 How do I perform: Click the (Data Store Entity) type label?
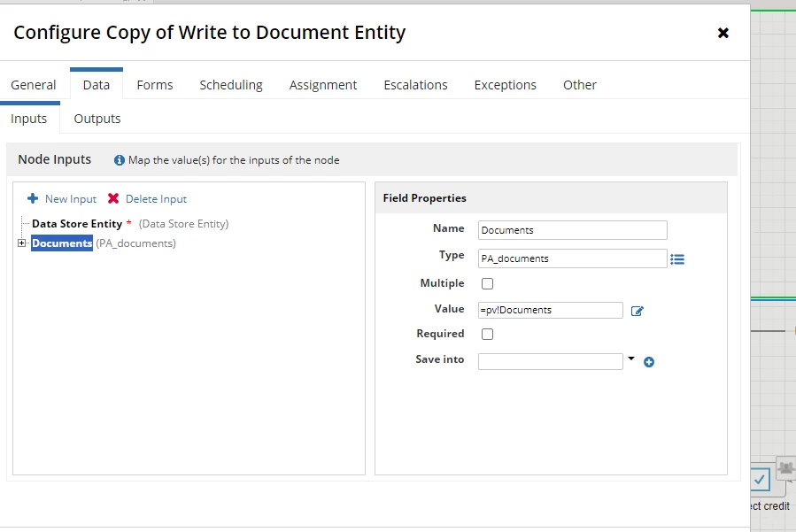point(184,224)
